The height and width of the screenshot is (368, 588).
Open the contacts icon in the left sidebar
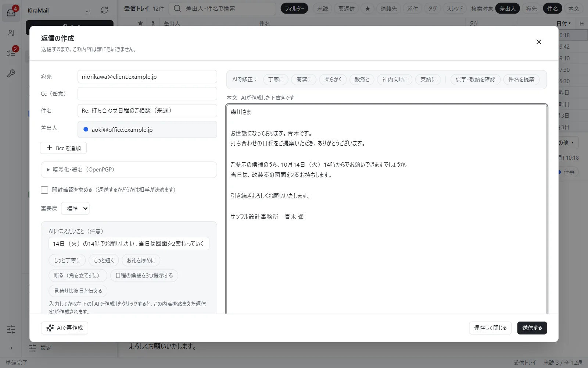pos(11,33)
